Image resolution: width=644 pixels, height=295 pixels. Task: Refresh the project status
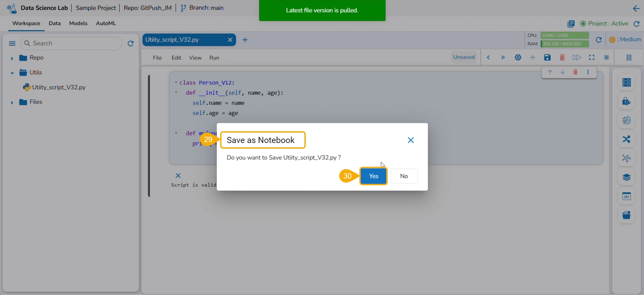(637, 24)
